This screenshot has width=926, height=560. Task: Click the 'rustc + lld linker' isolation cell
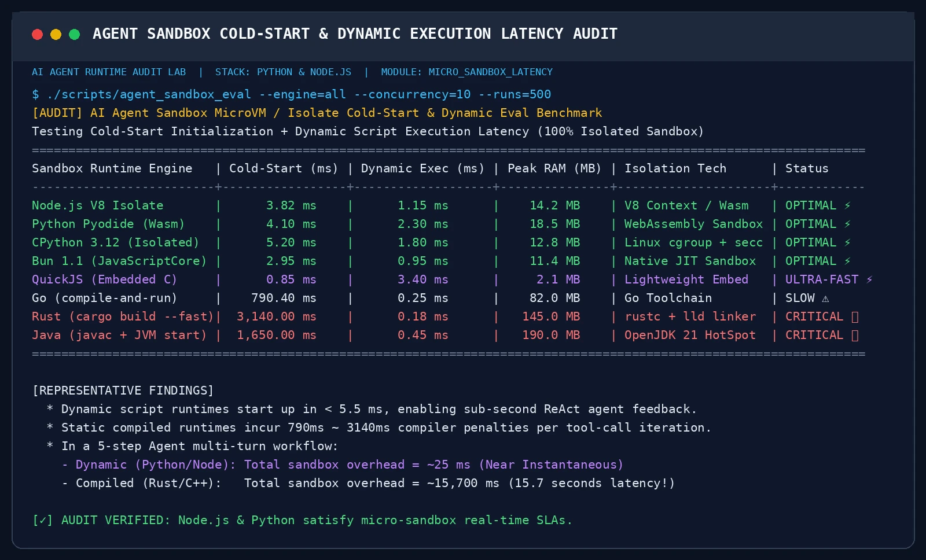point(690,316)
